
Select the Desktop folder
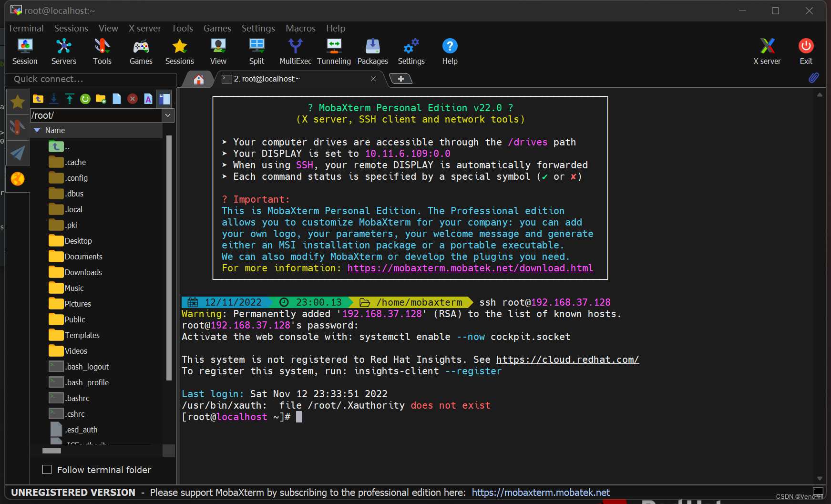70,241
